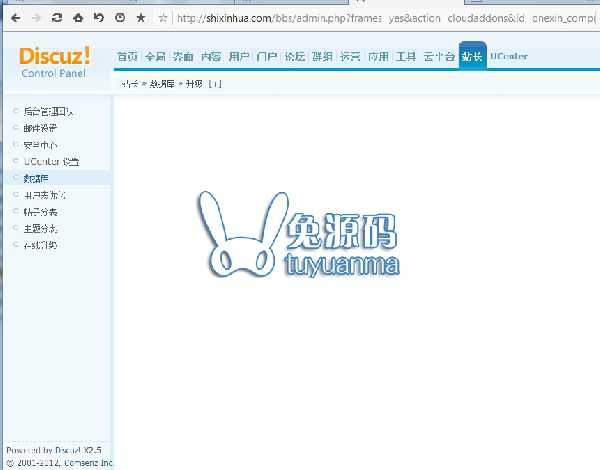Open UCenter 设置 in the sidebar

(x=51, y=162)
